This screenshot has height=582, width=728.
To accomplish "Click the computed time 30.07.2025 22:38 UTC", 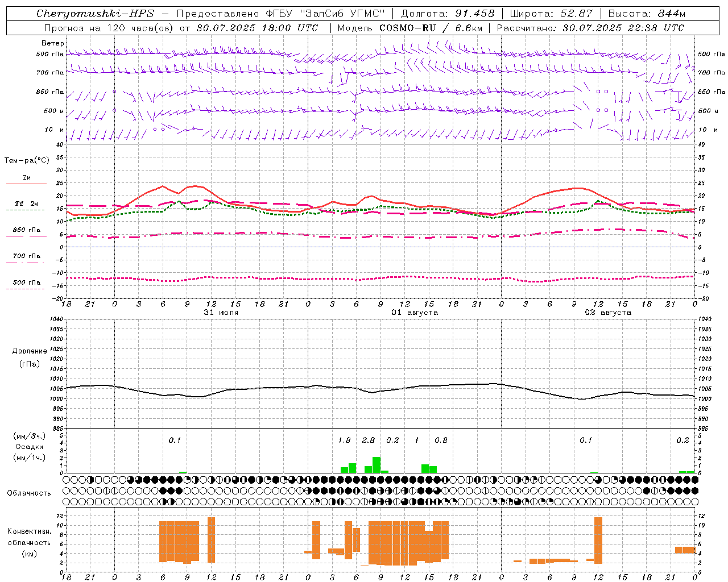I will [x=623, y=28].
